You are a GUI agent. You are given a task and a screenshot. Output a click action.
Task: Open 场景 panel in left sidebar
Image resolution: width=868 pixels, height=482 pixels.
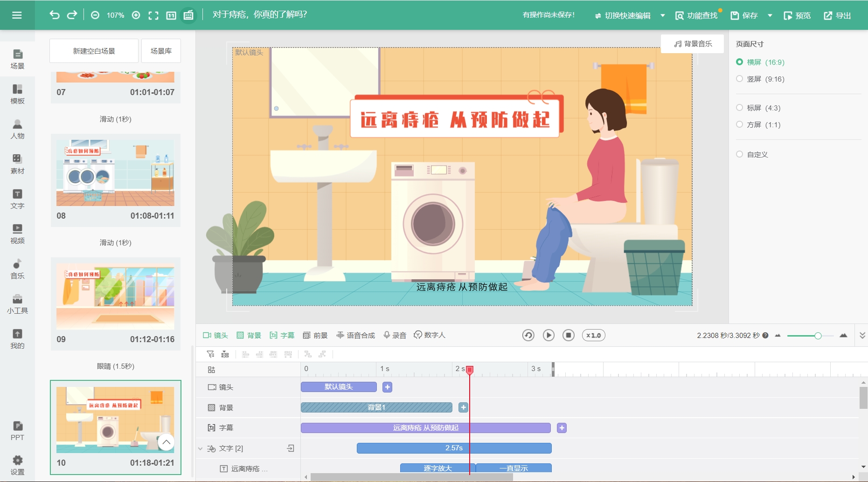(17, 59)
